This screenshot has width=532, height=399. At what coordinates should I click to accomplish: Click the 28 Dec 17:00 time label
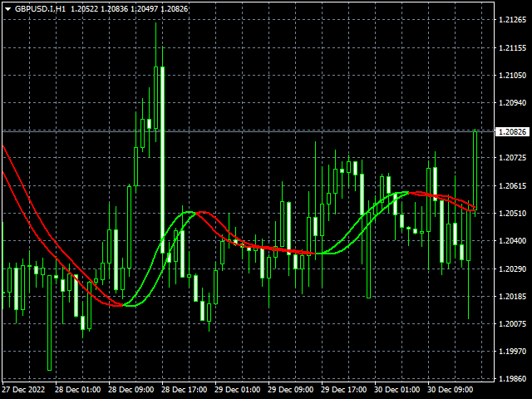pos(185,390)
